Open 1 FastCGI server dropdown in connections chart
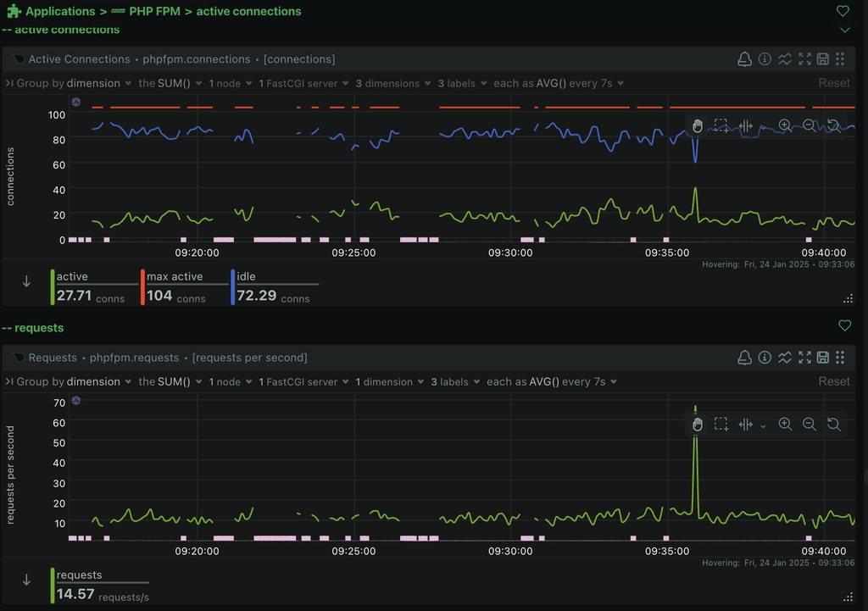868x611 pixels. [x=303, y=84]
